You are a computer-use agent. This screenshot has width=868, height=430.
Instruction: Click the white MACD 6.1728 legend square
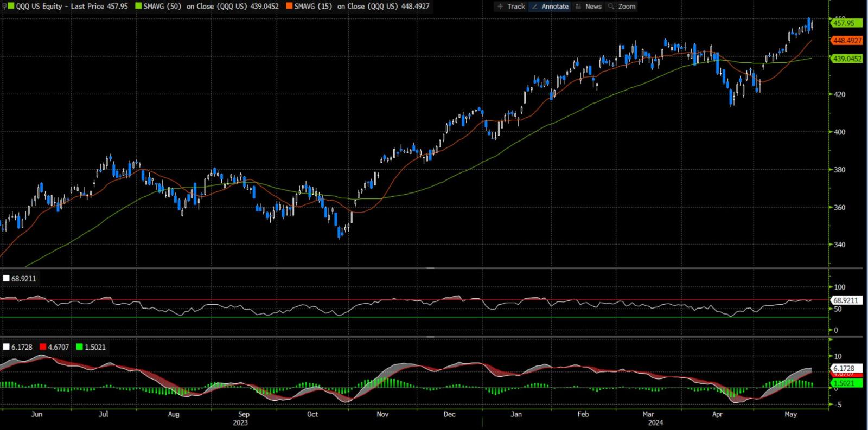click(6, 347)
